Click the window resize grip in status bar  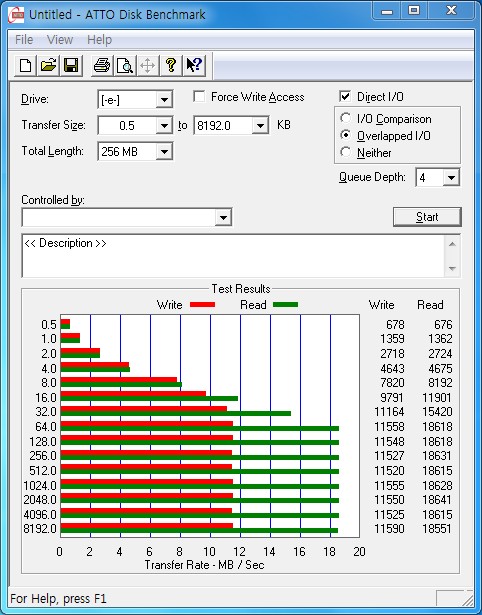click(x=467, y=599)
